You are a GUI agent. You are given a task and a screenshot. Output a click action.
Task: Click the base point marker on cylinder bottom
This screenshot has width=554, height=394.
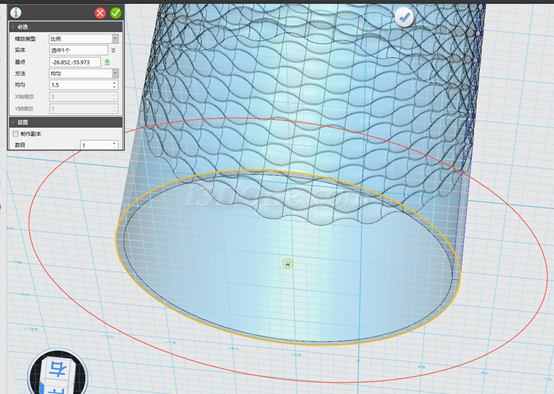288,263
